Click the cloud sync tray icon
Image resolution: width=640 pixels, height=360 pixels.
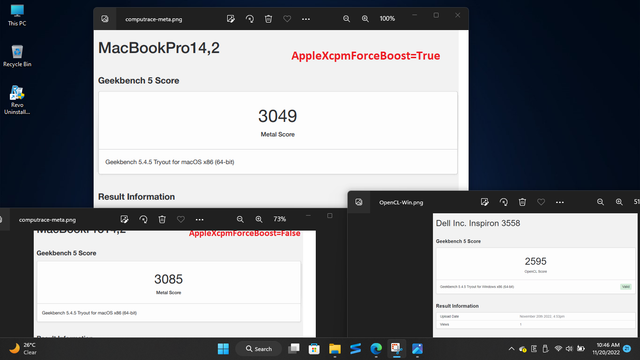point(522,349)
